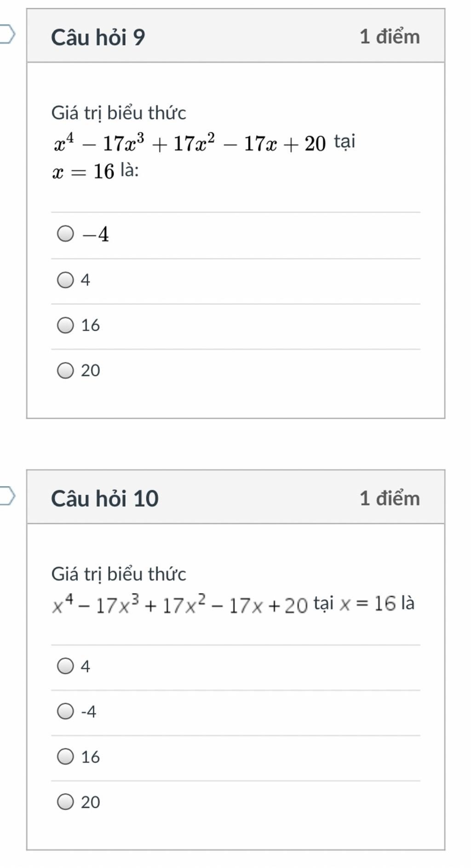471x868 pixels.
Task: Flag Câu hỏi 10 with bookmark icon
Action: [7, 496]
